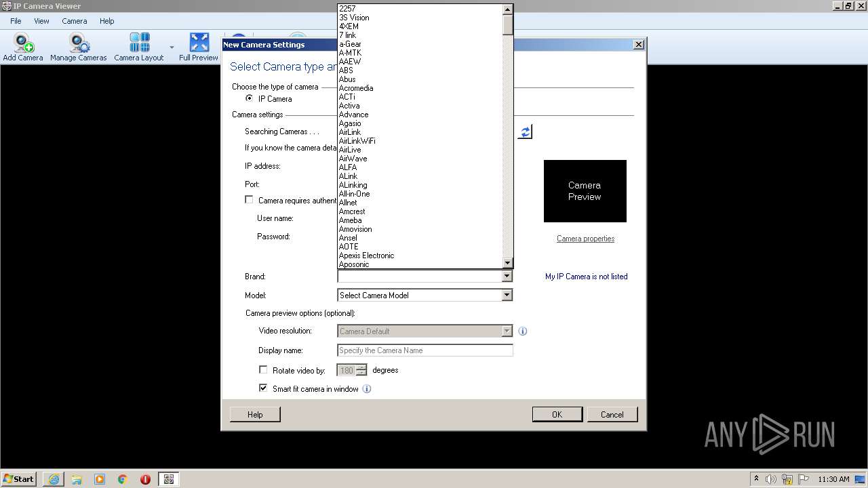Open the Help menu
The image size is (868, 488).
[107, 21]
